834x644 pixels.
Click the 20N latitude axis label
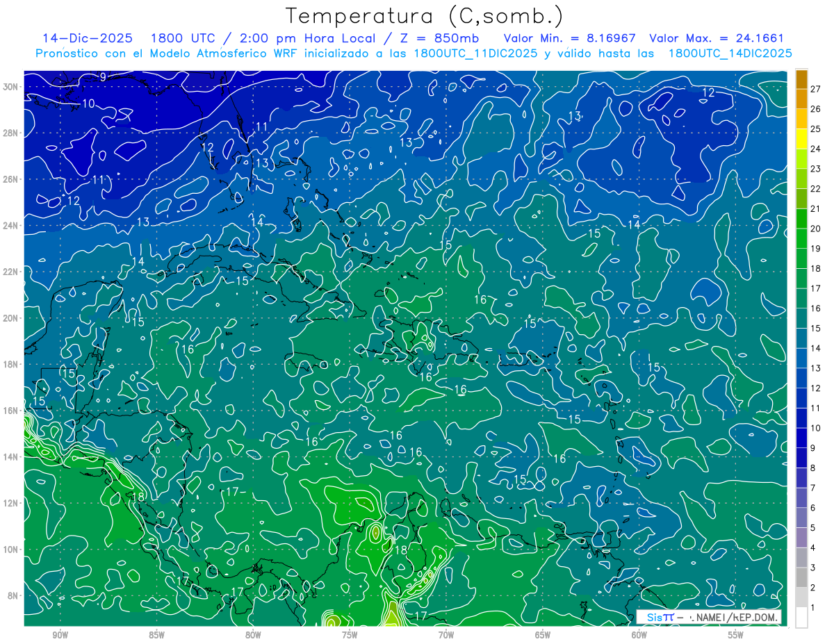[x=12, y=318]
